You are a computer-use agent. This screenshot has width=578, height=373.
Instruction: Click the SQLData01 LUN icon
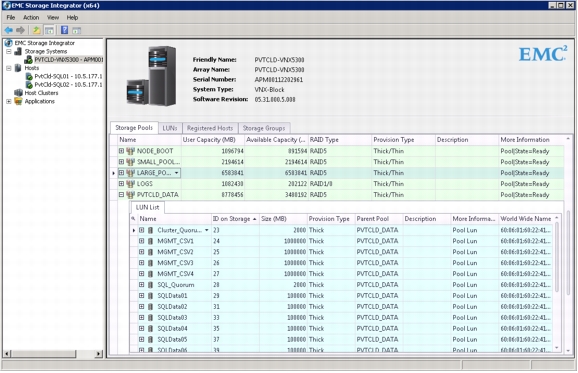point(150,296)
